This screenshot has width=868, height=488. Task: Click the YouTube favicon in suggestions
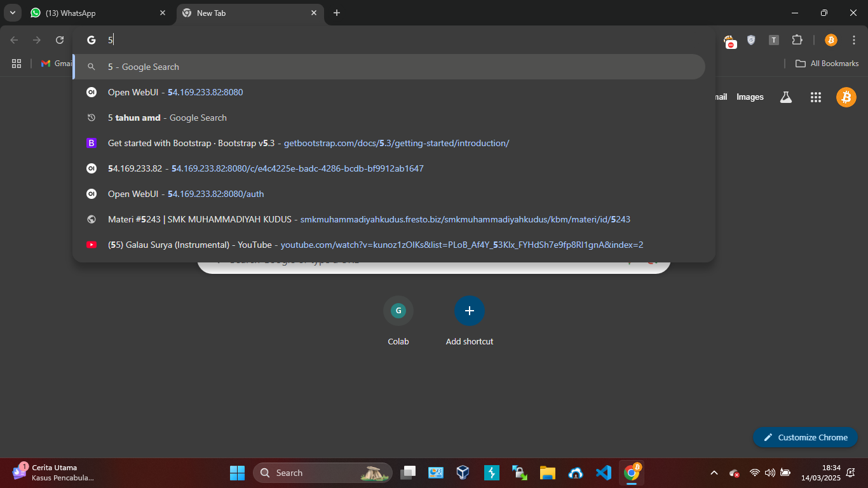(x=92, y=245)
